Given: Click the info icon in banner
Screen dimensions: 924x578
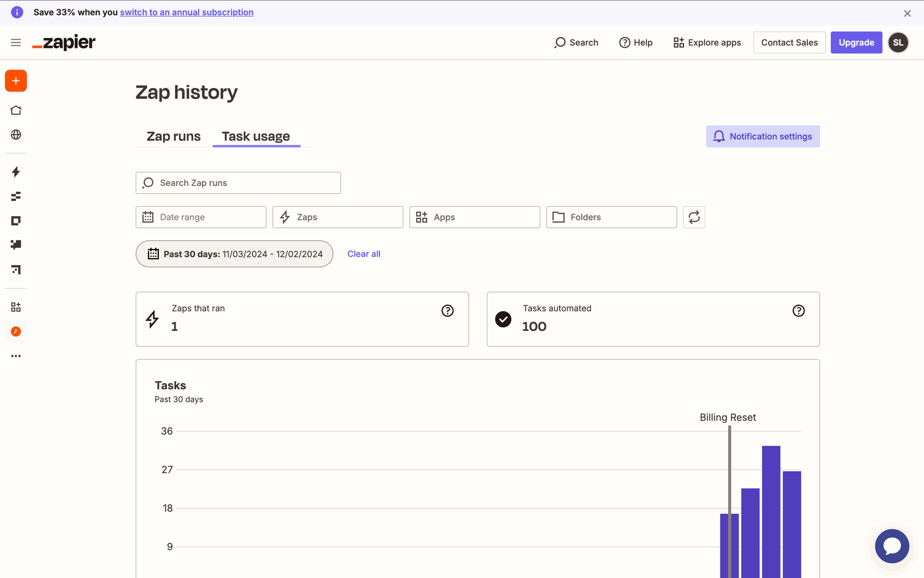Looking at the screenshot, I should pos(17,12).
